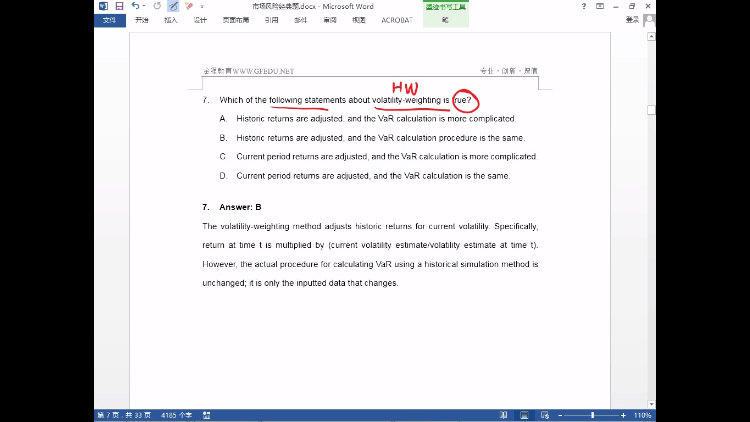Open the Ribbon Display Options button
The height and width of the screenshot is (422, 750).
[600, 6]
